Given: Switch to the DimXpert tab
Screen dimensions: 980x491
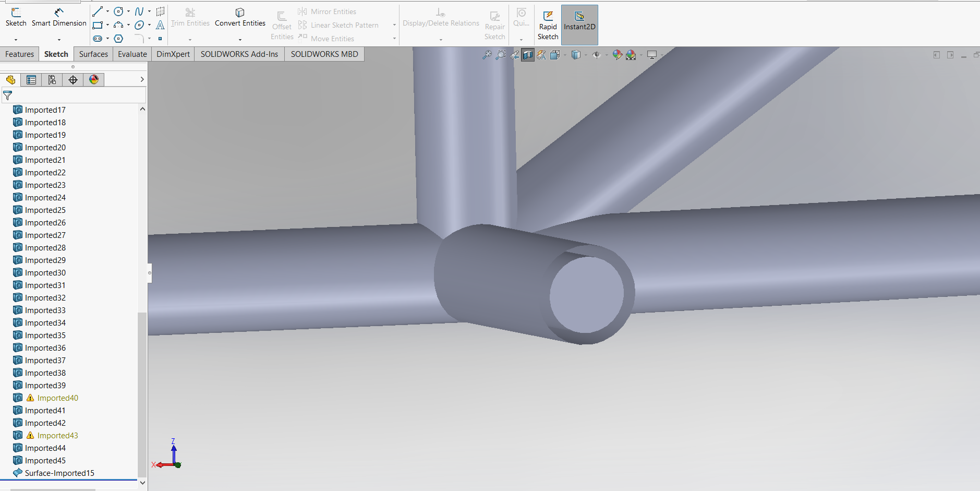Looking at the screenshot, I should pos(173,54).
